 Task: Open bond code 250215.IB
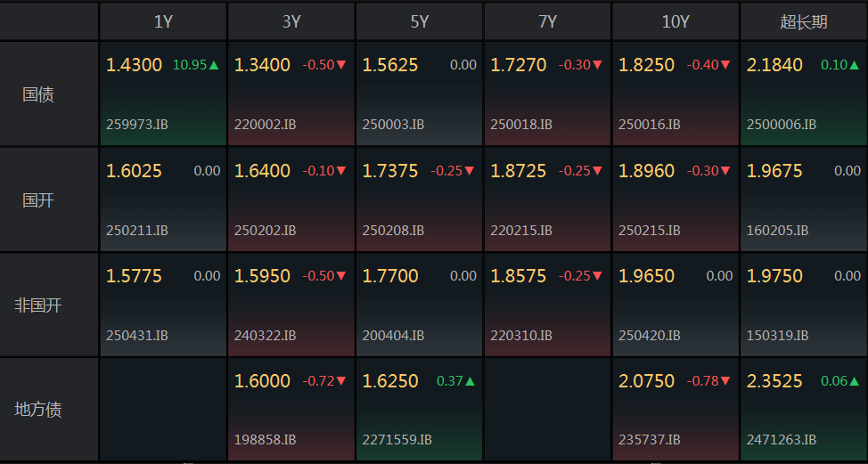[x=650, y=231]
